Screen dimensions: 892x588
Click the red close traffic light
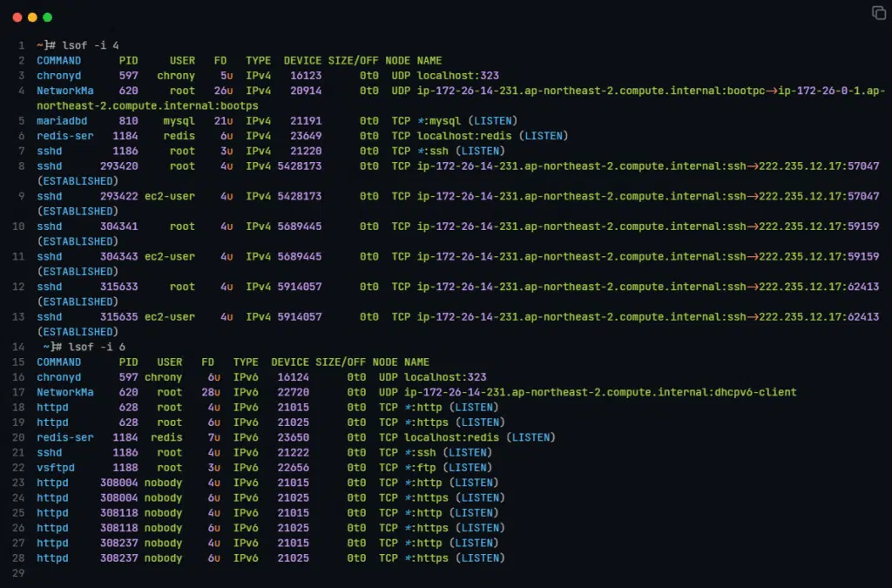coord(17,16)
